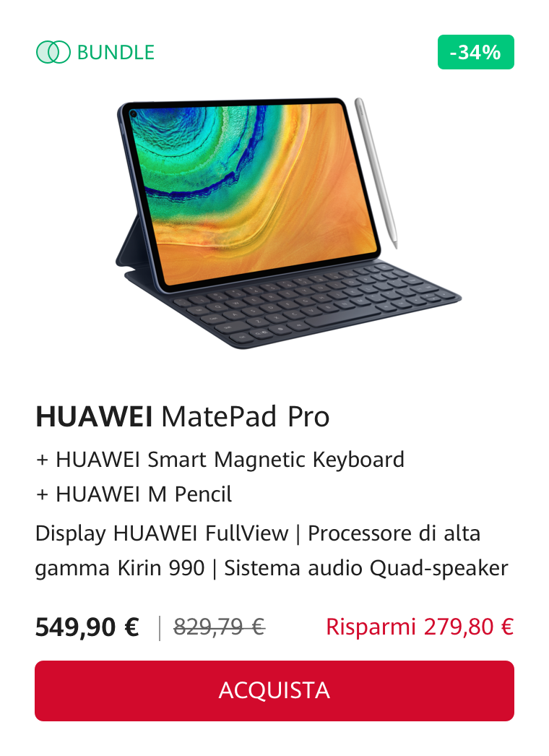Open the MatePad Pro product image

(288, 223)
